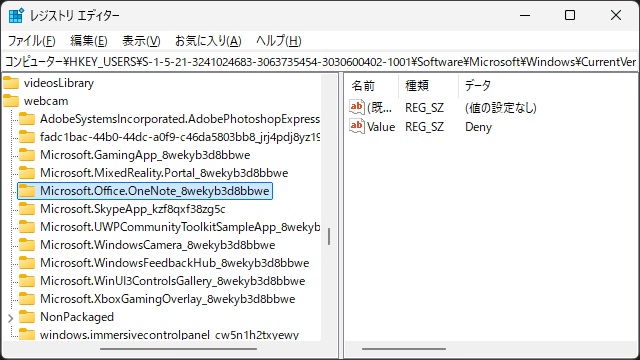Screen dimensions: 640x360
Task: Select Microsoft.UWPCommunityToolkitSampleApp key
Action: click(x=180, y=227)
